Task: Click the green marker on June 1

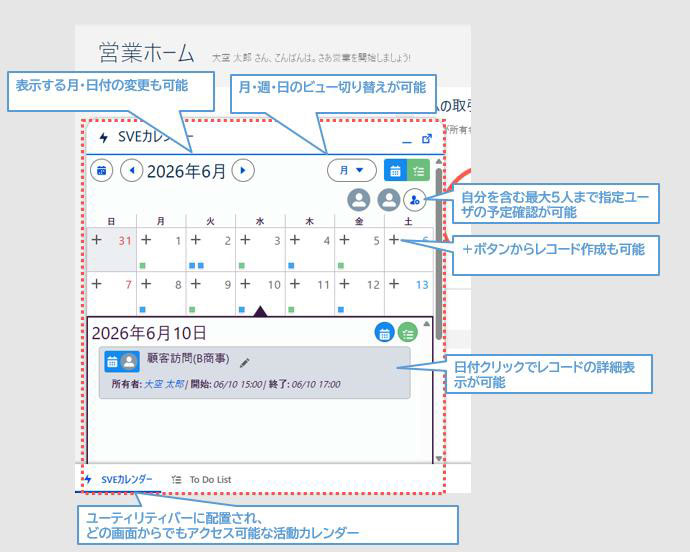Action: 143,265
